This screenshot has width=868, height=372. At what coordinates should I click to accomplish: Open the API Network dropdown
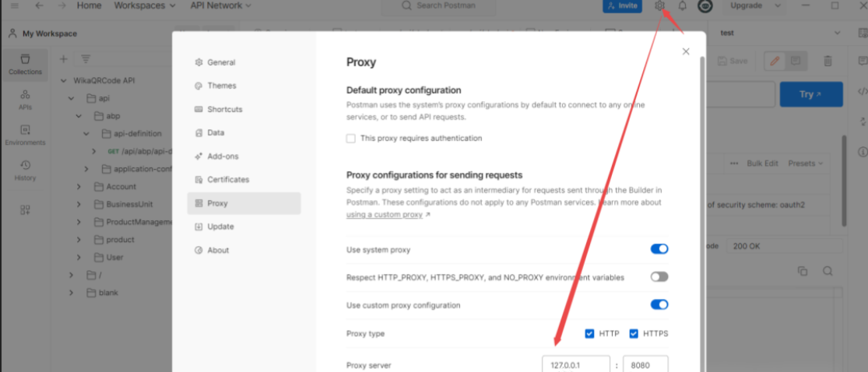[x=220, y=5]
